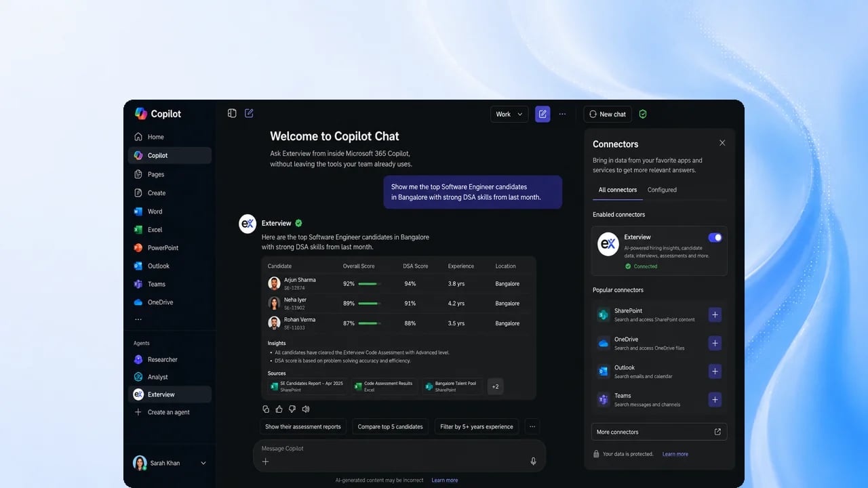Screen dimensions: 868x488
Task: Open top bar more options ellipsis
Action: coord(562,114)
